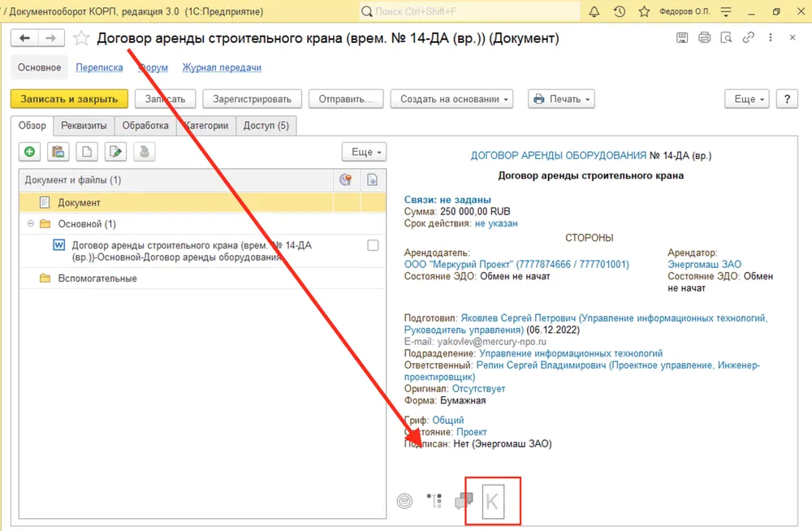Open ООО "Меркурий Проект" counterparty link

click(516, 264)
